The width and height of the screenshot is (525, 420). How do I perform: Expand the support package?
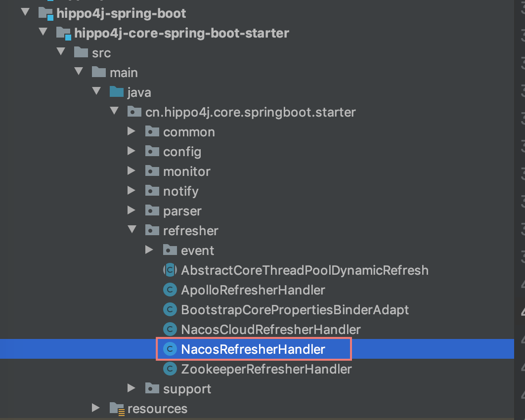click(x=131, y=389)
